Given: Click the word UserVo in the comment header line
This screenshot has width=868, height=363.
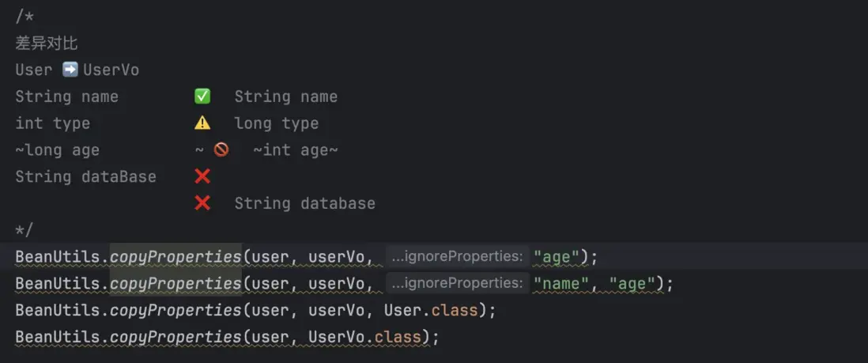Looking at the screenshot, I should pyautogui.click(x=111, y=70).
